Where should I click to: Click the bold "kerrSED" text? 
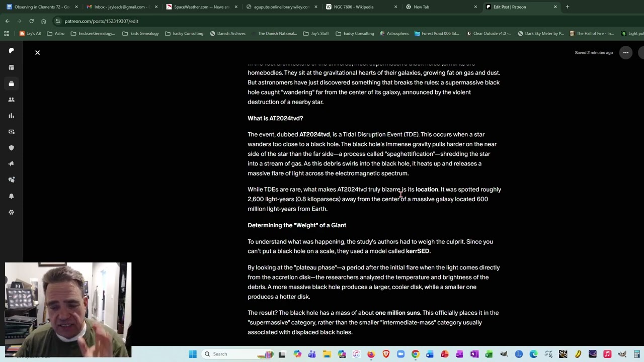point(418,251)
